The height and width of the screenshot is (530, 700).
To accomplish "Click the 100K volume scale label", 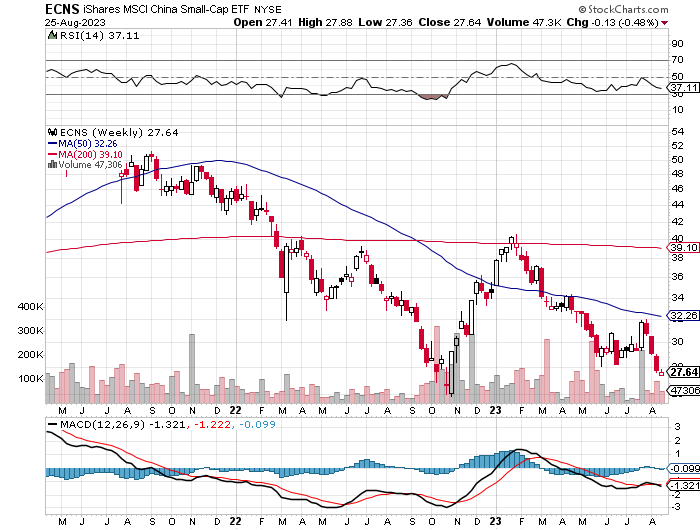I will tap(30, 379).
